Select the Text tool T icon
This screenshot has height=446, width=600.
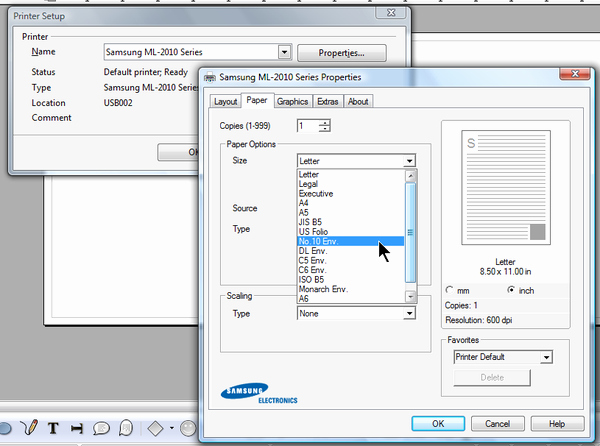coord(53,428)
